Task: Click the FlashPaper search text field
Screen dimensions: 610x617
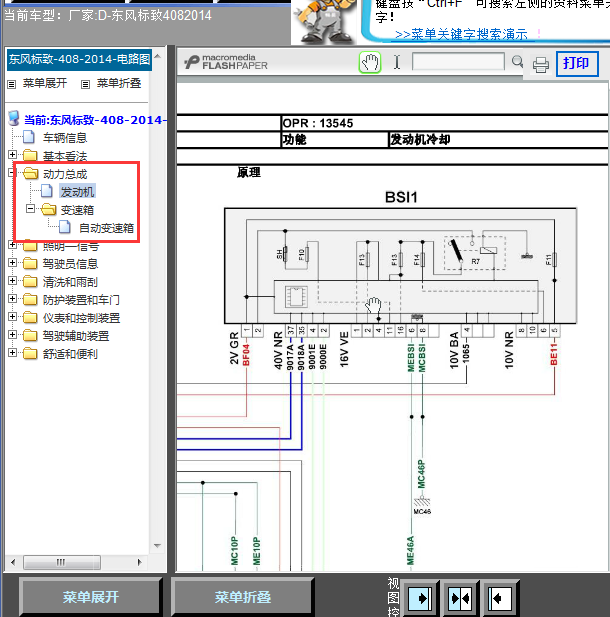Action: (458, 62)
